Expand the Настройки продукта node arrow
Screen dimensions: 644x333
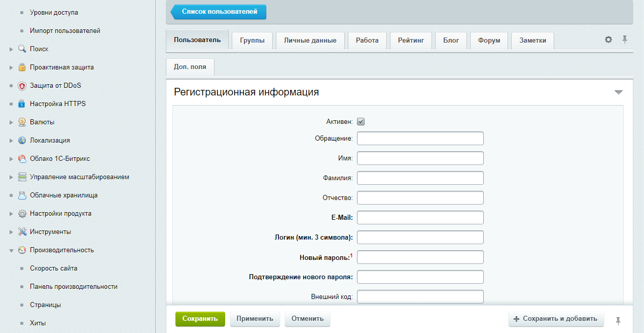tap(11, 214)
